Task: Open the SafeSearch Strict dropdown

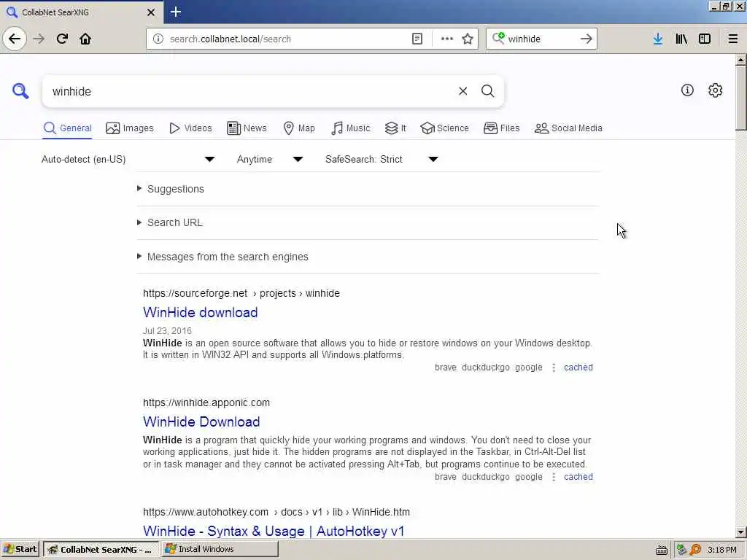Action: 382,159
